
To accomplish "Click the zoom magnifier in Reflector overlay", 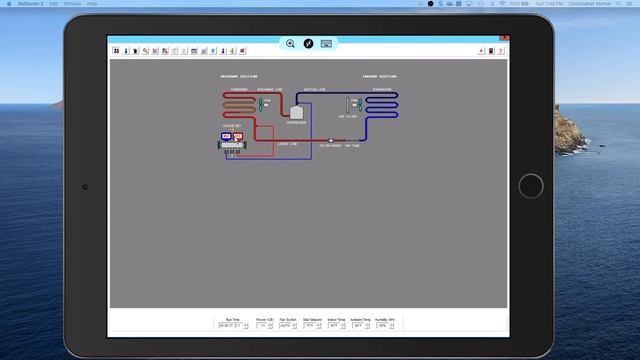I will tap(290, 44).
